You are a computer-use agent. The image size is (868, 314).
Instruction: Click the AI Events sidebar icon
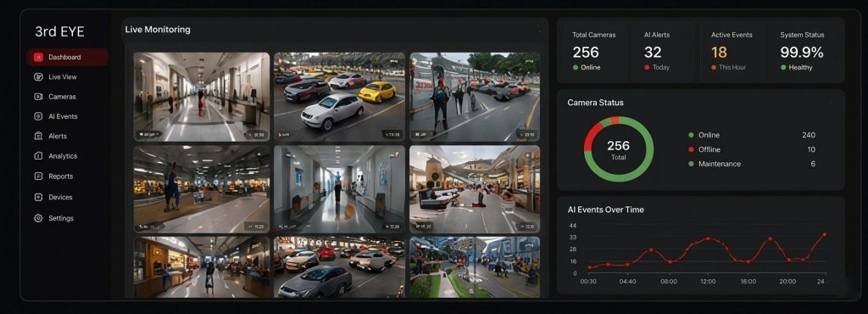[x=38, y=116]
